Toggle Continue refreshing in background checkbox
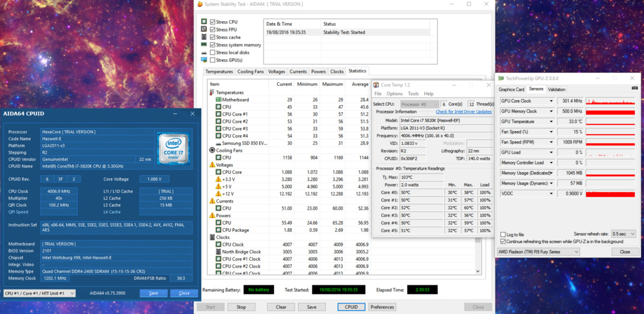The width and height of the screenshot is (644, 314). (504, 242)
